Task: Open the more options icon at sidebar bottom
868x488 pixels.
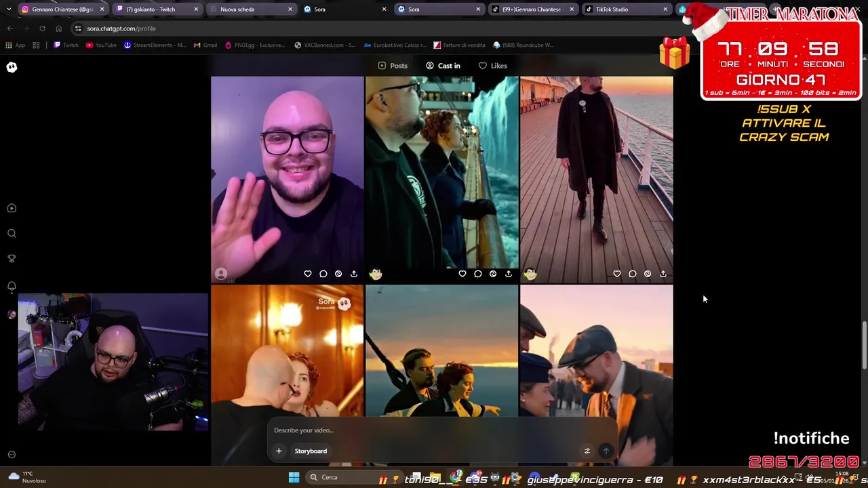Action: coord(12,455)
